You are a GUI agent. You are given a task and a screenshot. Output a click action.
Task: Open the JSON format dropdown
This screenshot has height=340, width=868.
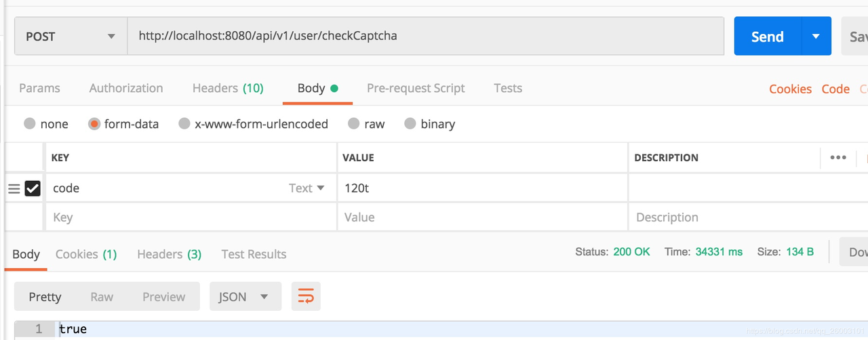[x=244, y=297]
